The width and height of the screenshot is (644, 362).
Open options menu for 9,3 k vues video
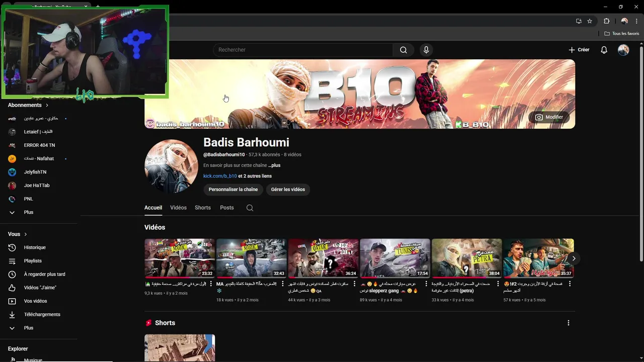click(x=211, y=284)
